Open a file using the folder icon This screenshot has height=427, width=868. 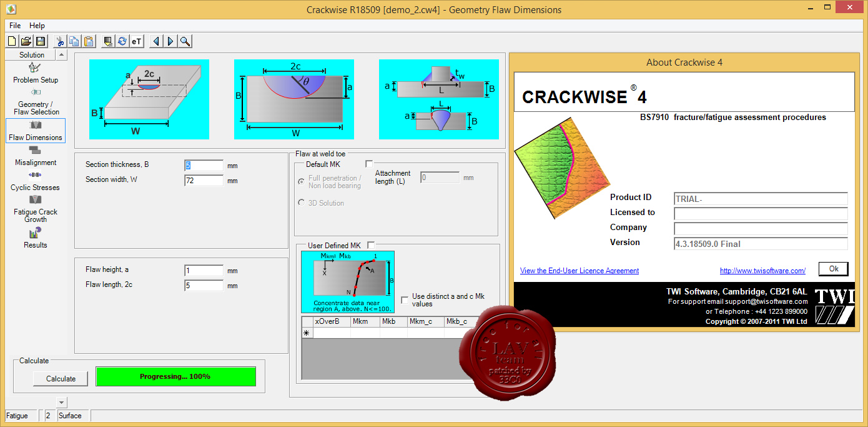(26, 41)
